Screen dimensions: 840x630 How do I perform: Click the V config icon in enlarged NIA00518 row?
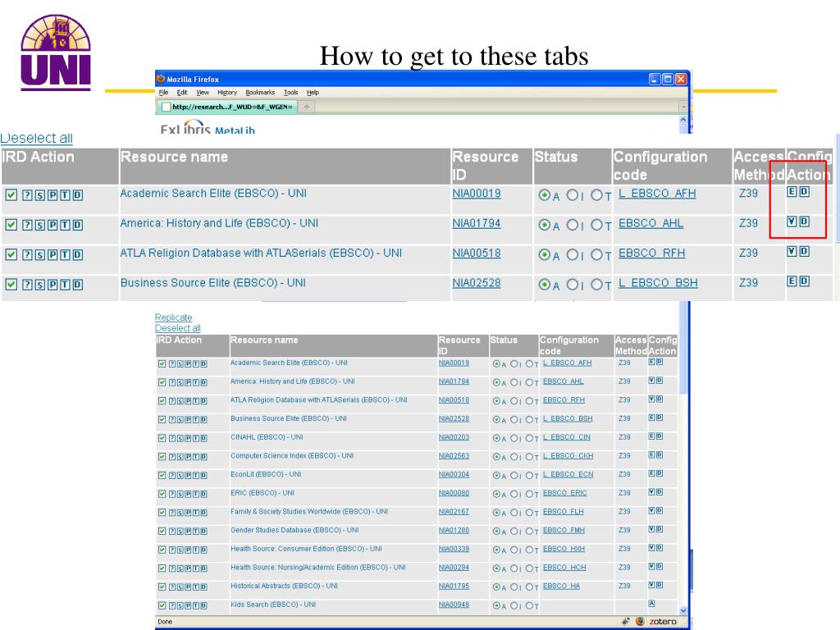[x=792, y=251]
